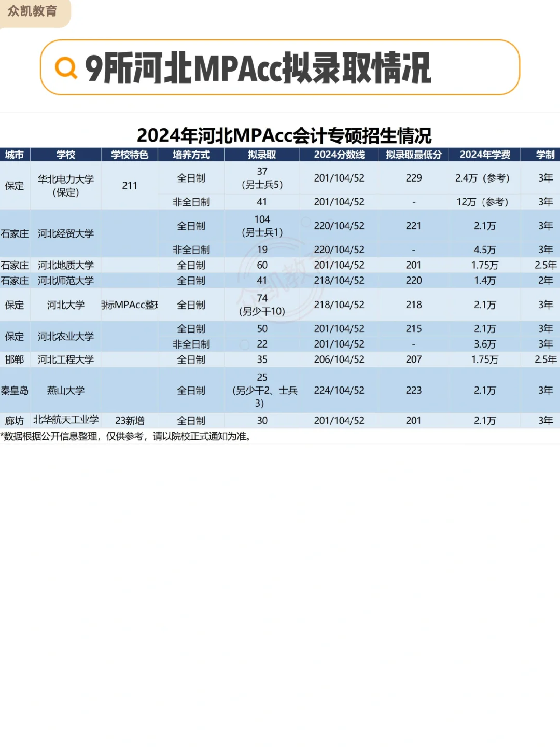Select the 河北工程大学 school cell
Viewport: 560px width, 747px height.
[x=66, y=359]
